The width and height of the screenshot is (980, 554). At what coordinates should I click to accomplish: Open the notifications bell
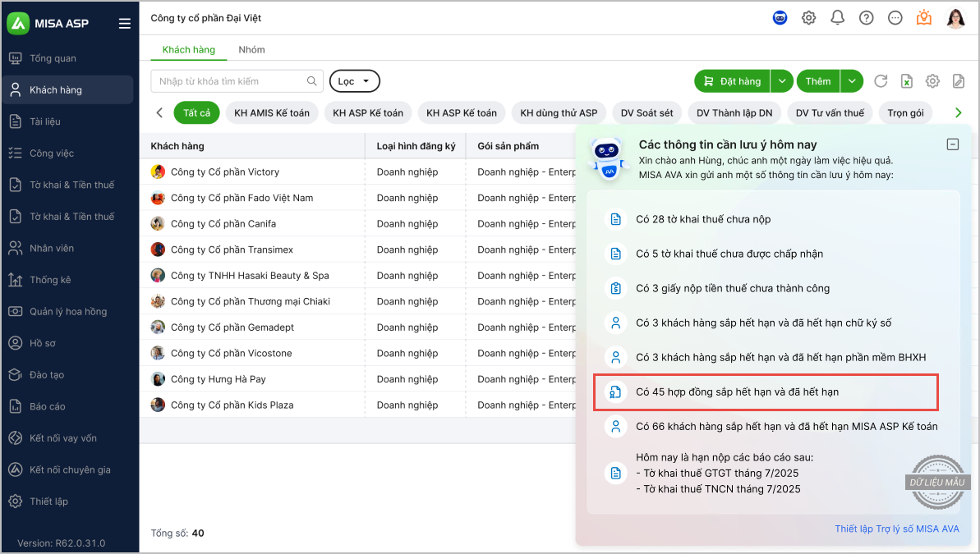coord(838,18)
